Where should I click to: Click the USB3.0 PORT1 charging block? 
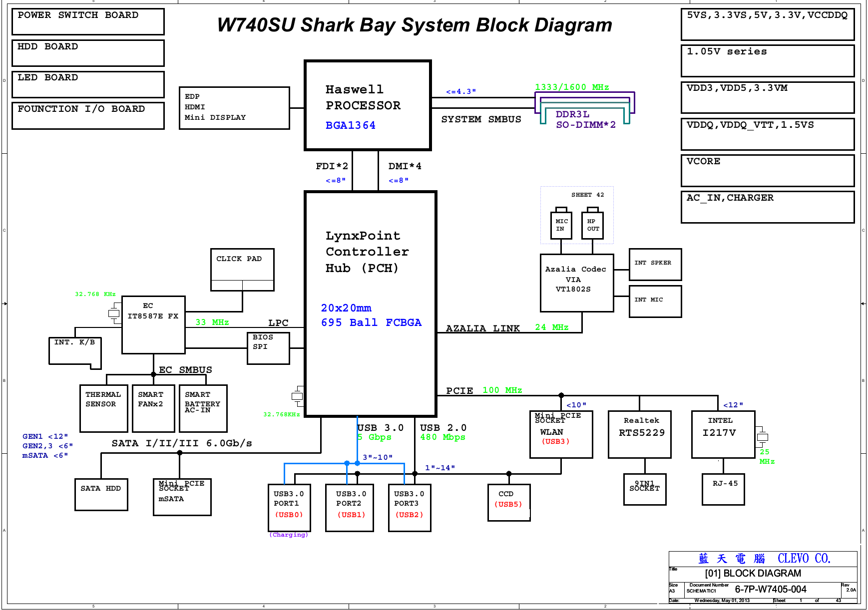[x=289, y=508]
